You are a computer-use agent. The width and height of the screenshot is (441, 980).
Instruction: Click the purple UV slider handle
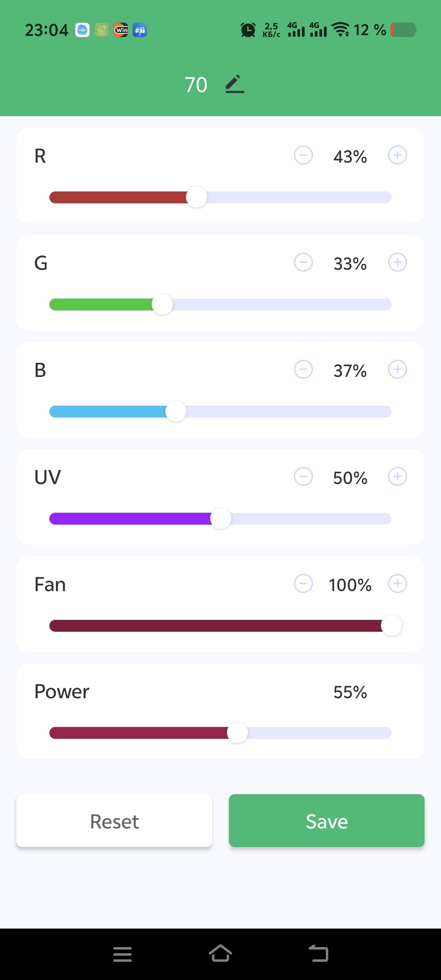click(221, 519)
